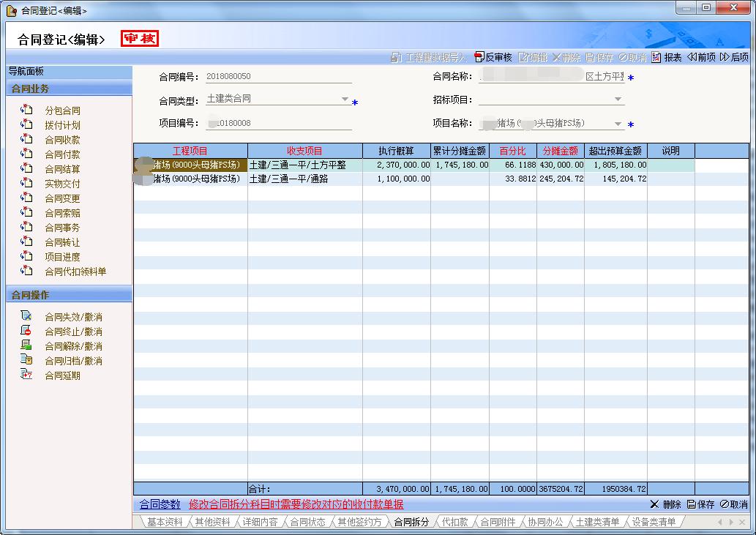Switch to the 基本资料 tab
This screenshot has height=535, width=756.
[x=164, y=522]
